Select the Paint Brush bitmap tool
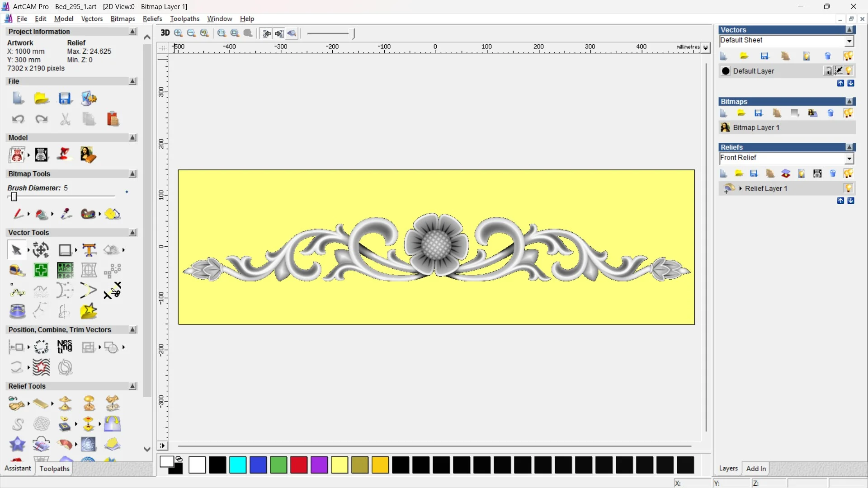This screenshot has height=488, width=868. tap(17, 214)
